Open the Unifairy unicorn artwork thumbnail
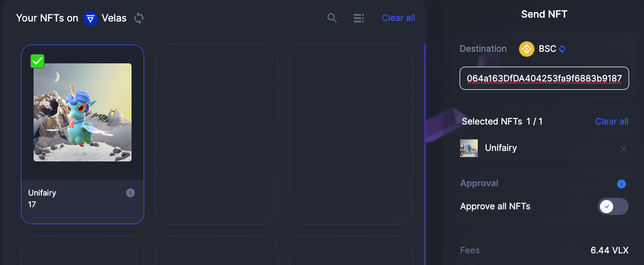The height and width of the screenshot is (265, 644). 83,112
